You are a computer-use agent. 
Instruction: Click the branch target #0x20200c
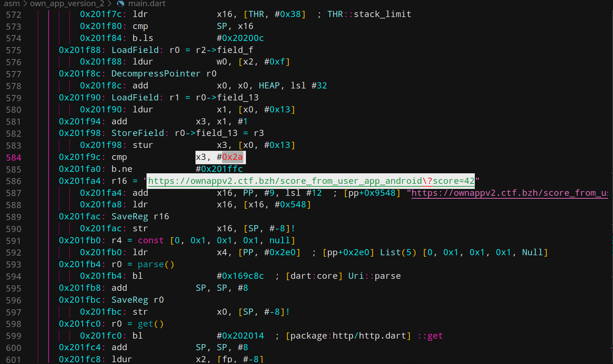click(240, 38)
